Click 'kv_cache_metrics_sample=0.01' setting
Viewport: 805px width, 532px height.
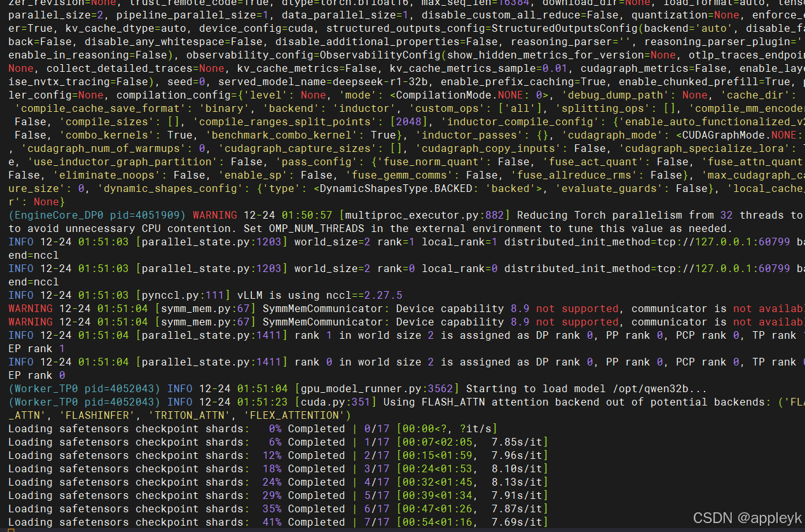478,68
